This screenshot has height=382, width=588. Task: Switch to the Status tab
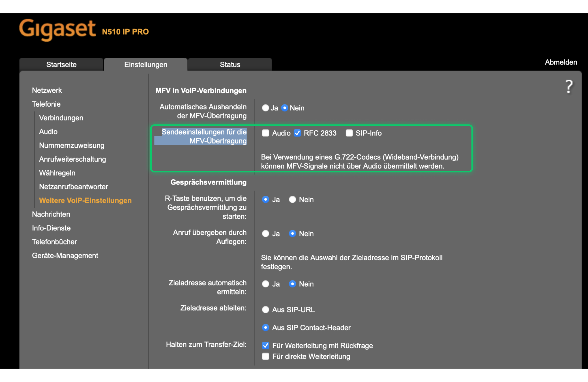tap(230, 65)
